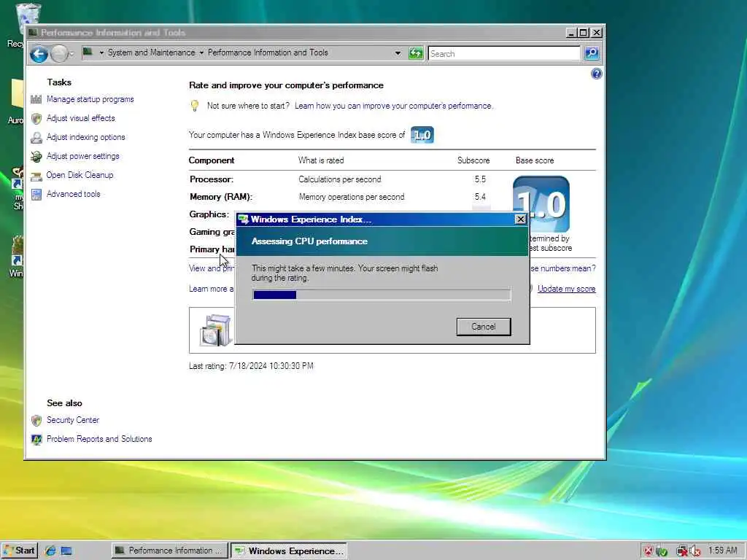Open Disk Cleanup link
Viewport: 747px width, 560px height.
click(x=80, y=175)
